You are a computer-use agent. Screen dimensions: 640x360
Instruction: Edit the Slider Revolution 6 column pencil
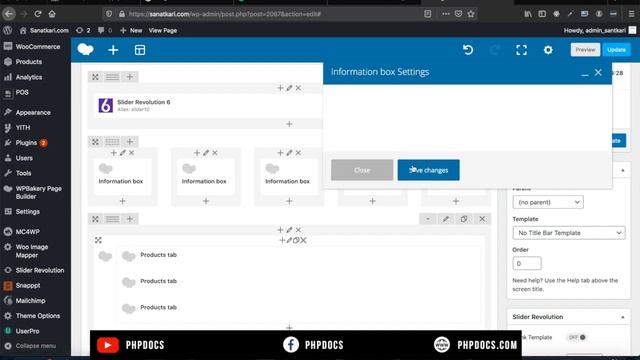pyautogui.click(x=289, y=88)
